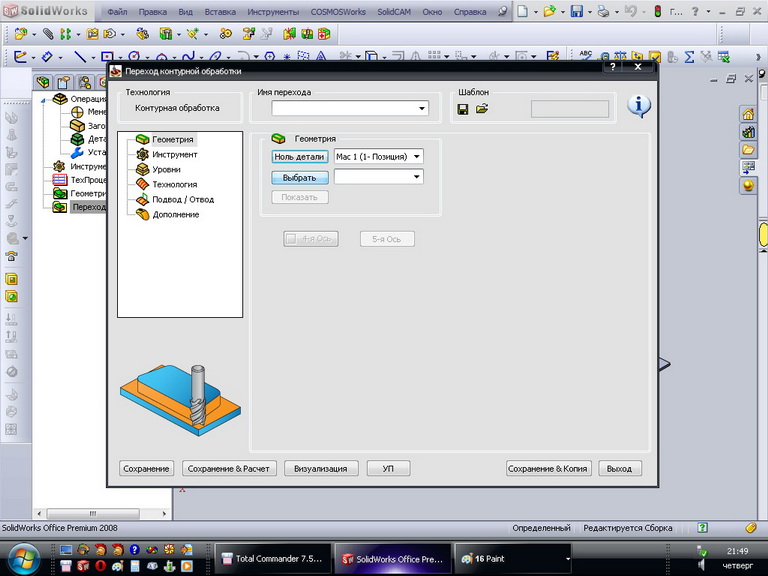Click the horizontal scrollbar in the tree panel
The height and width of the screenshot is (576, 768).
point(93,513)
